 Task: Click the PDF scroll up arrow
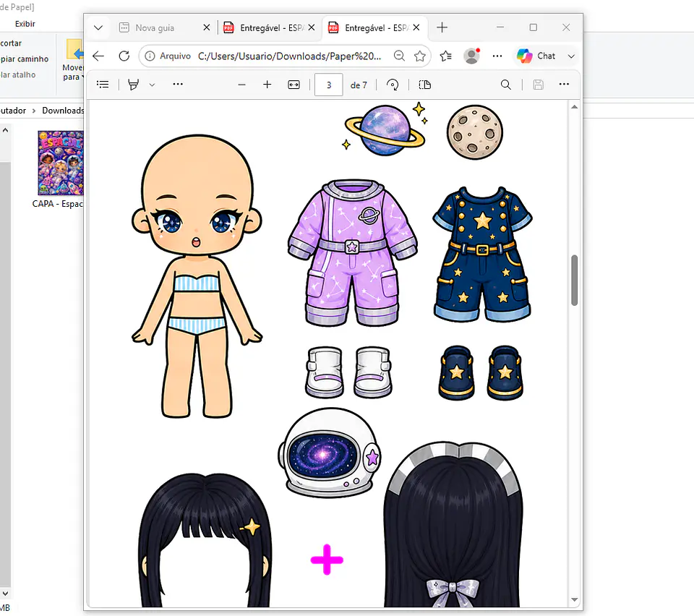pos(575,107)
